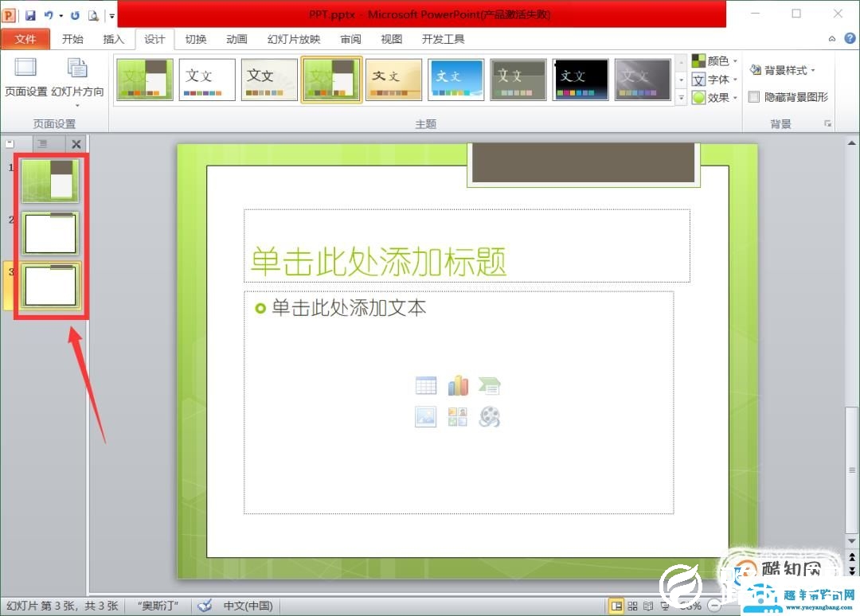This screenshot has height=616, width=860.
Task: Click the SmartArt graphic icon in placeholder
Action: 490,384
